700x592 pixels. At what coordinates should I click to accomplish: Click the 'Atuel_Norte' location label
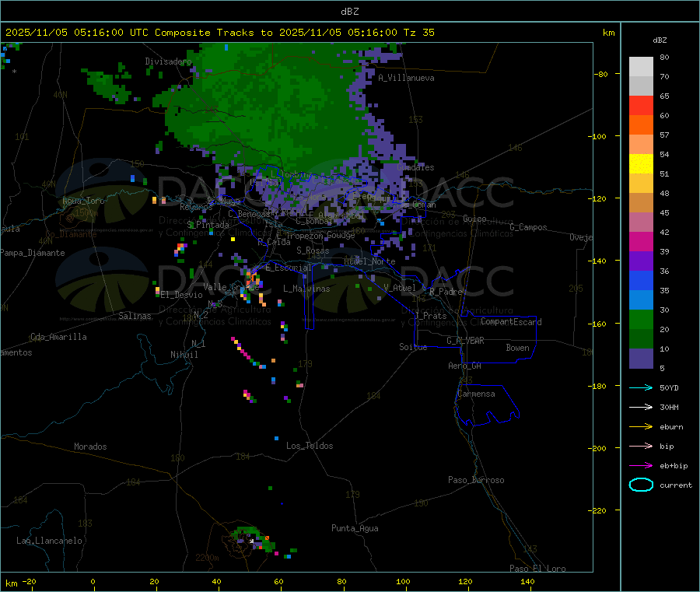[369, 261]
